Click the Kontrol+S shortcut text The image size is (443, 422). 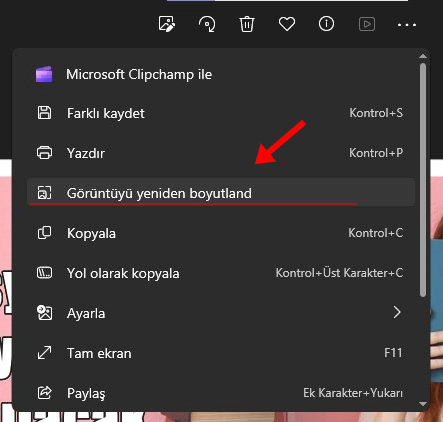[376, 113]
